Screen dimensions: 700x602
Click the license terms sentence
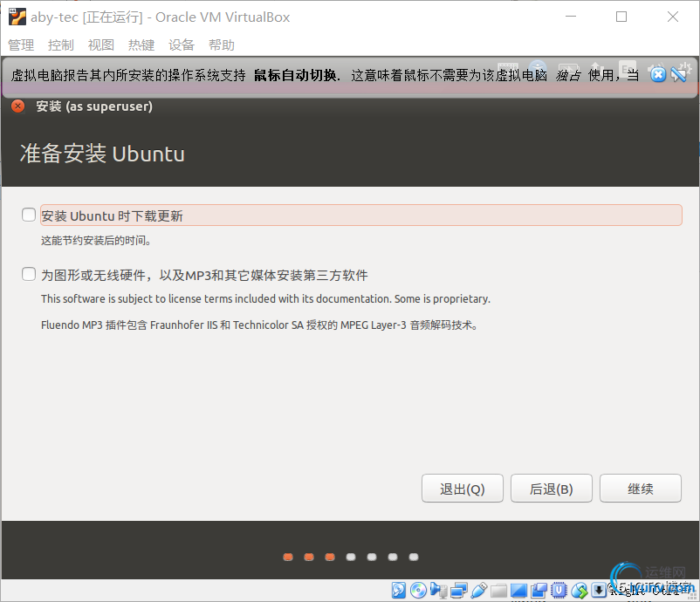click(x=265, y=298)
